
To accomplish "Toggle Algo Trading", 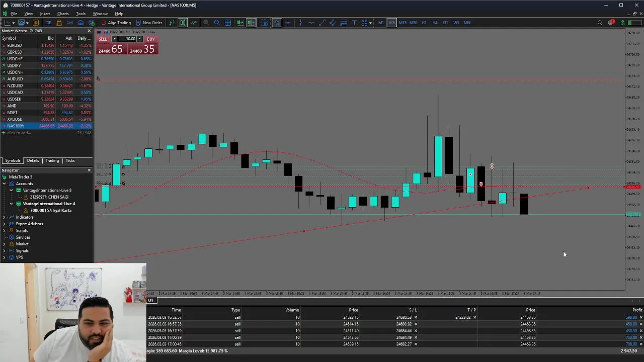I will tap(116, 23).
